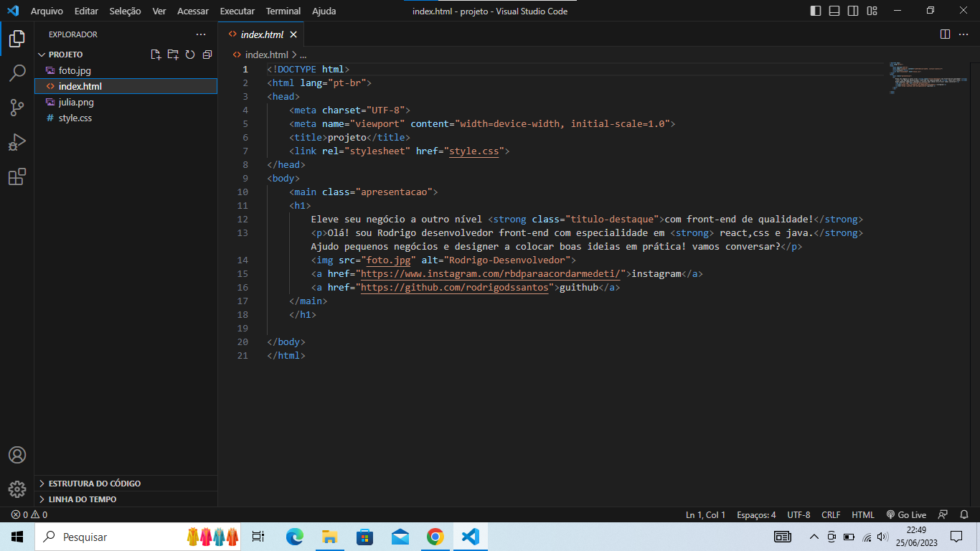This screenshot has width=980, height=551.
Task: Open notifications bell in status bar
Action: pos(964,514)
